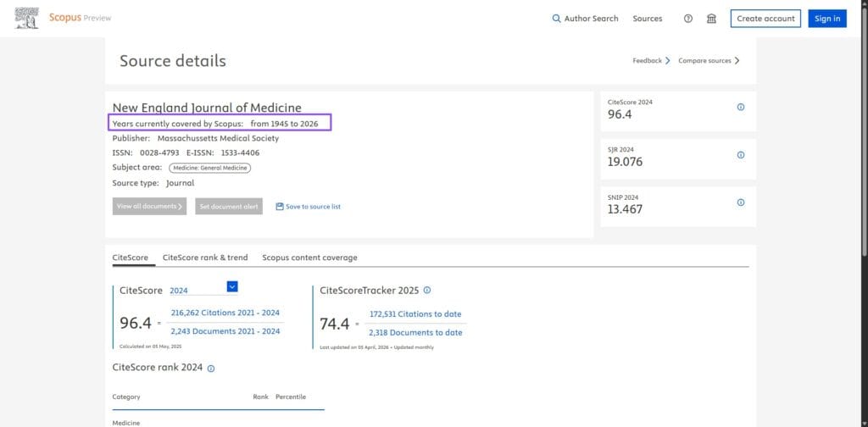Show info for CiteScore 2024 metric
868x427 pixels.
coord(741,108)
